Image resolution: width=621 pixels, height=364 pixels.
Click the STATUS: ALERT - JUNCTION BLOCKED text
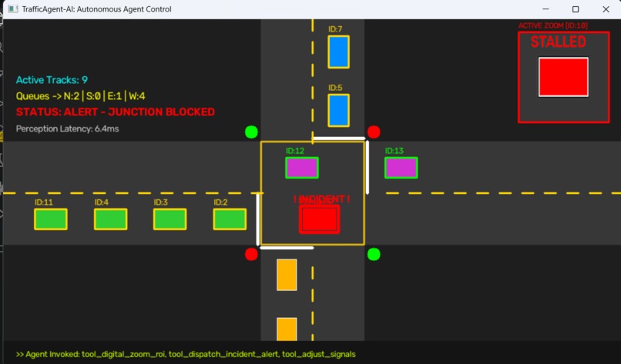116,112
